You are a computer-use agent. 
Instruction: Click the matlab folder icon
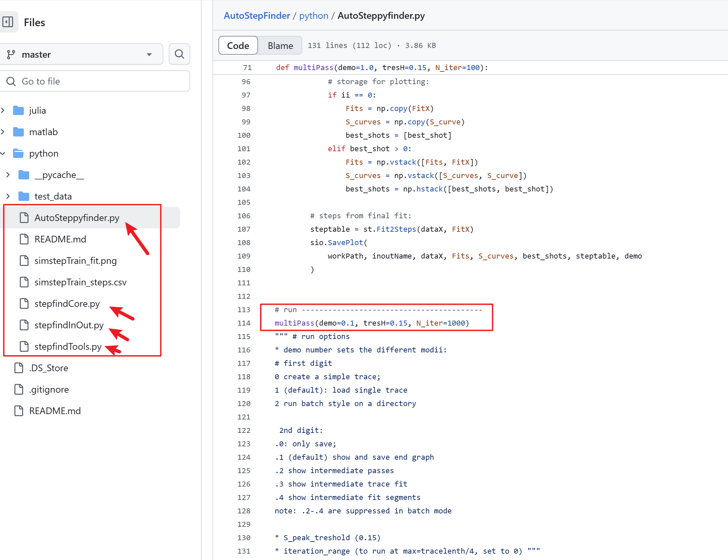(18, 132)
